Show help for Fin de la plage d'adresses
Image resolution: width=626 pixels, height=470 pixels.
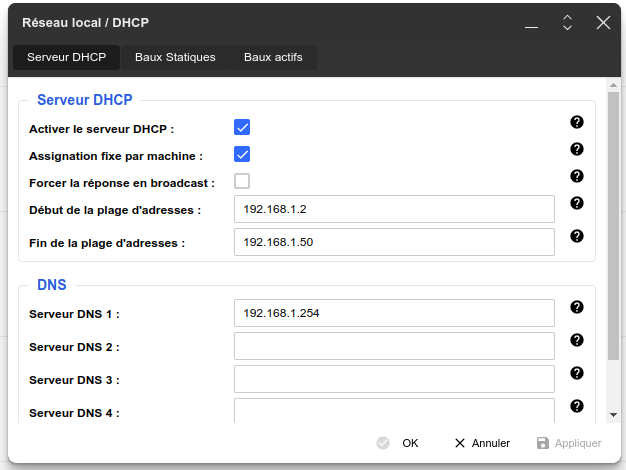click(x=576, y=236)
